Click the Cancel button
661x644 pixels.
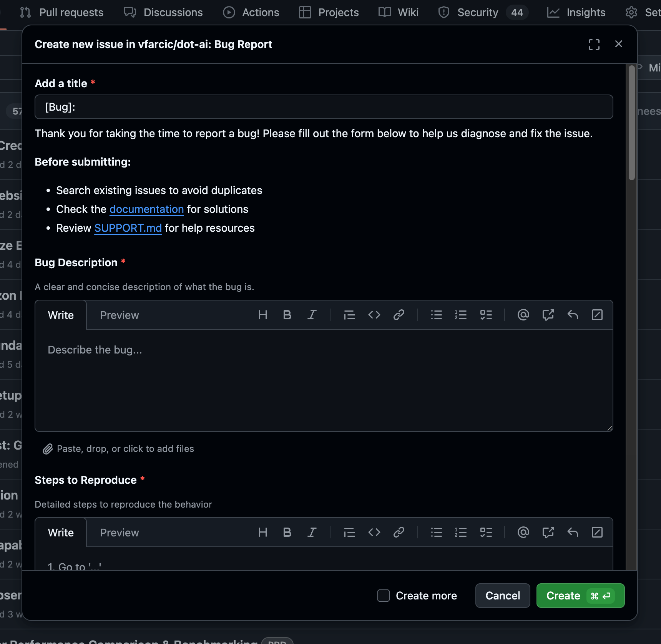pos(502,596)
